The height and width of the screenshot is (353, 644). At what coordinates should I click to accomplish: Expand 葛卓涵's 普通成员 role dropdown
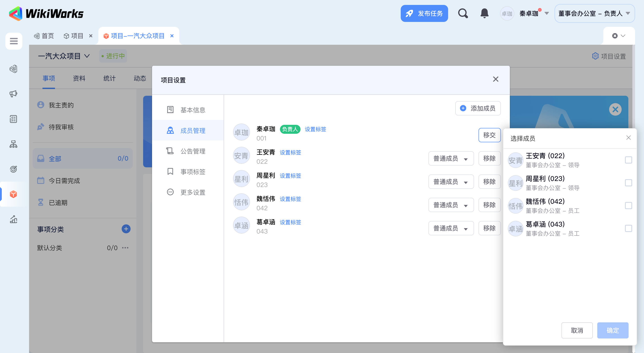[451, 228]
